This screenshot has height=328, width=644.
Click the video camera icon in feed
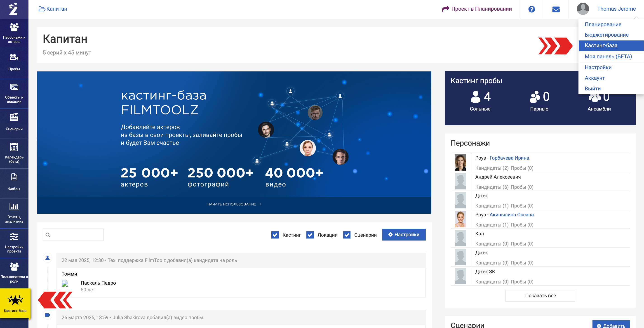[47, 315]
